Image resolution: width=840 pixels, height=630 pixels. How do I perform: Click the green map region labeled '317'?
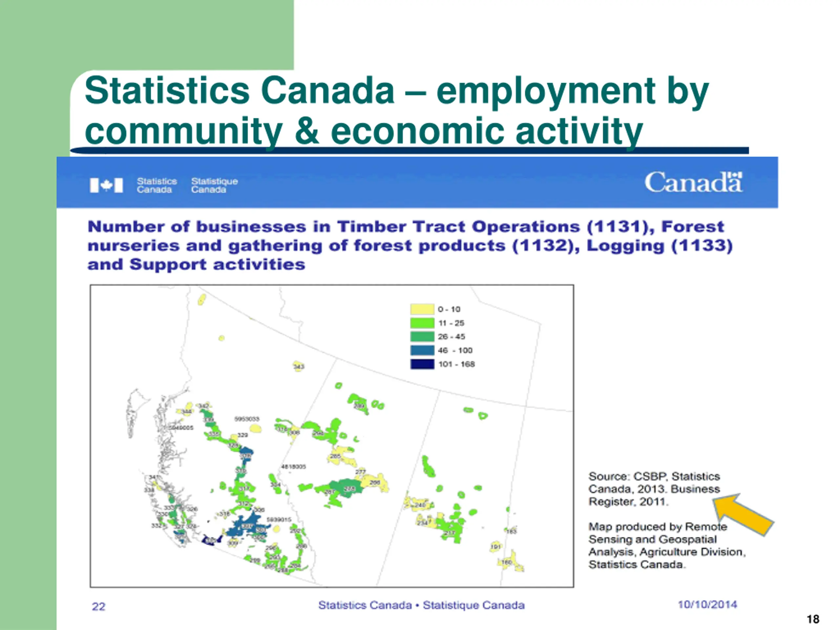244,488
